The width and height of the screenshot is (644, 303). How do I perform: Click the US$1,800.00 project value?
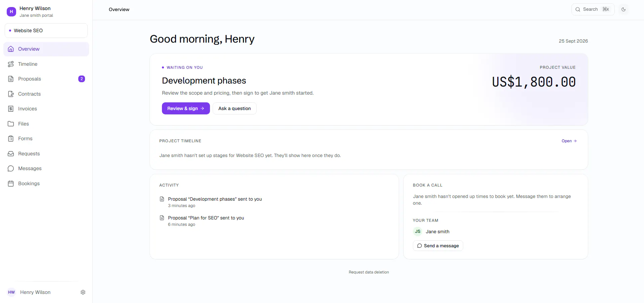pyautogui.click(x=534, y=82)
